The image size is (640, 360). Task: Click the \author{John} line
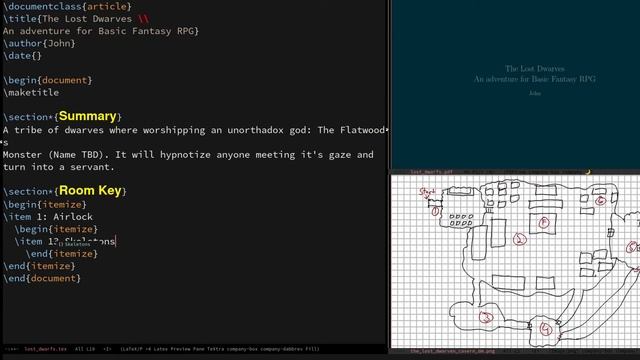(39, 43)
